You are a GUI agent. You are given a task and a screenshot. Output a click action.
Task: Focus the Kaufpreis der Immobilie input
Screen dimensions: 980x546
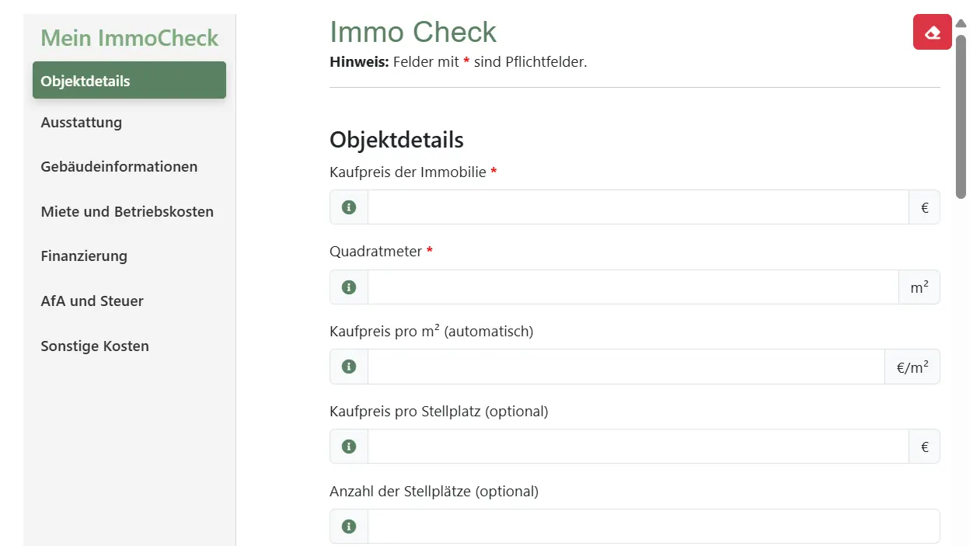(637, 207)
